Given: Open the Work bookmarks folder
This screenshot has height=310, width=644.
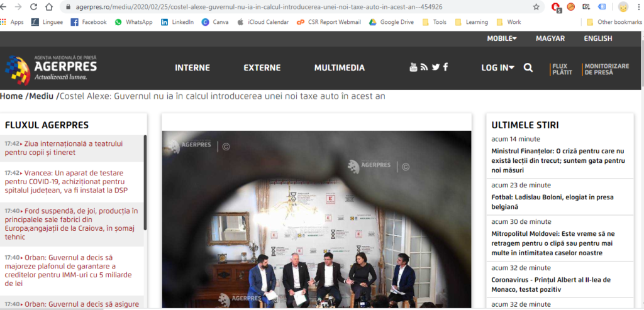Looking at the screenshot, I should pyautogui.click(x=508, y=22).
